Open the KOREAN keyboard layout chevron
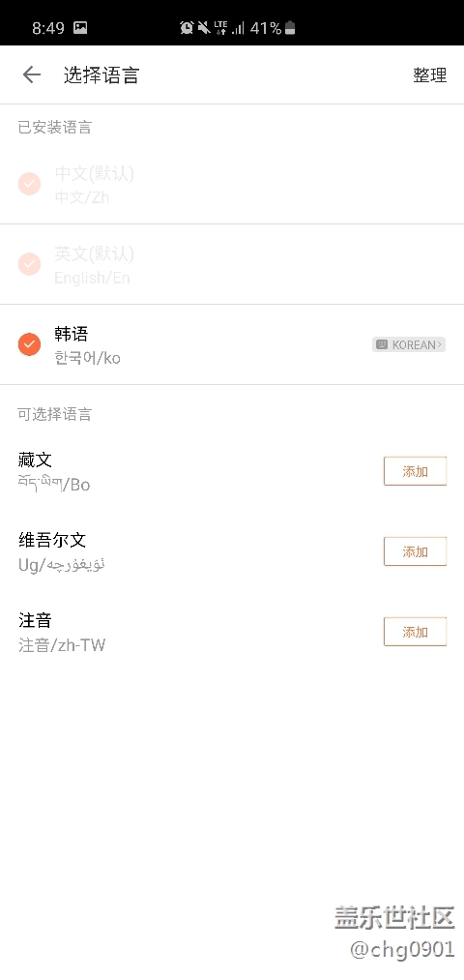 [440, 344]
